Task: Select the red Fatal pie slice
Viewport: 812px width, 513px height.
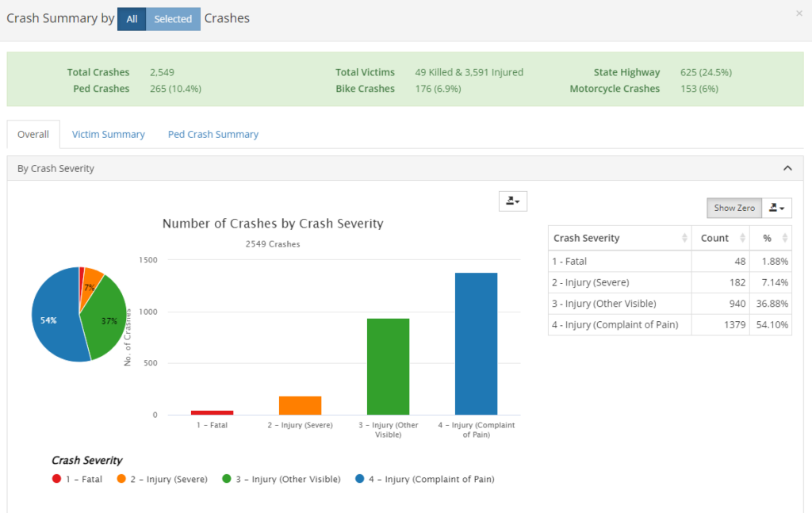Action: point(82,282)
